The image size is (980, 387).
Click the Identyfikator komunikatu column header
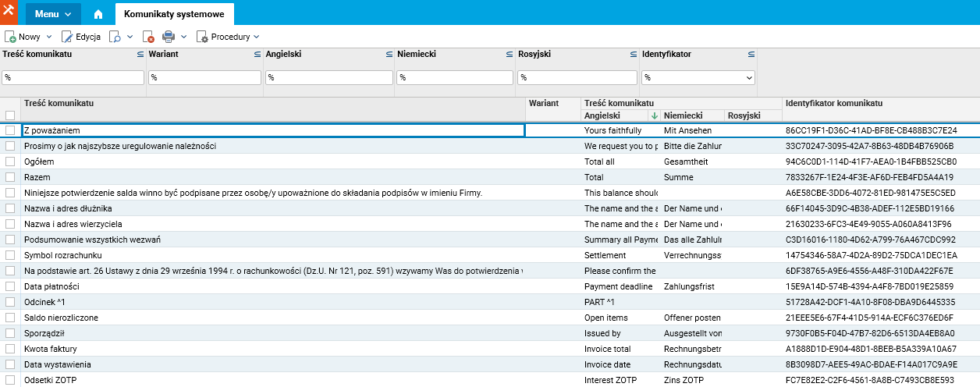pyautogui.click(x=834, y=103)
